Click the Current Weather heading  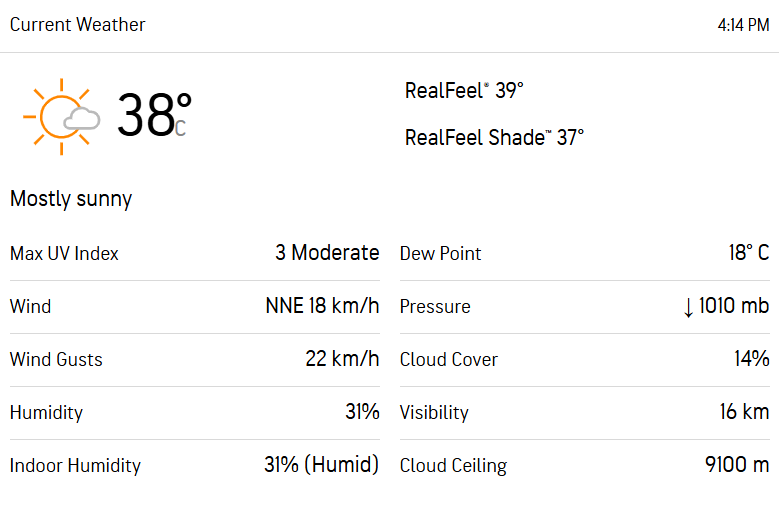tap(78, 25)
